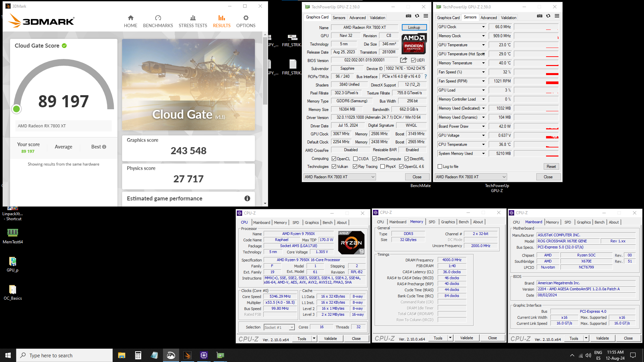Click GPU-Z icon in the taskbar
Image resolution: width=644 pixels, height=362 pixels.
pyautogui.click(x=220, y=355)
